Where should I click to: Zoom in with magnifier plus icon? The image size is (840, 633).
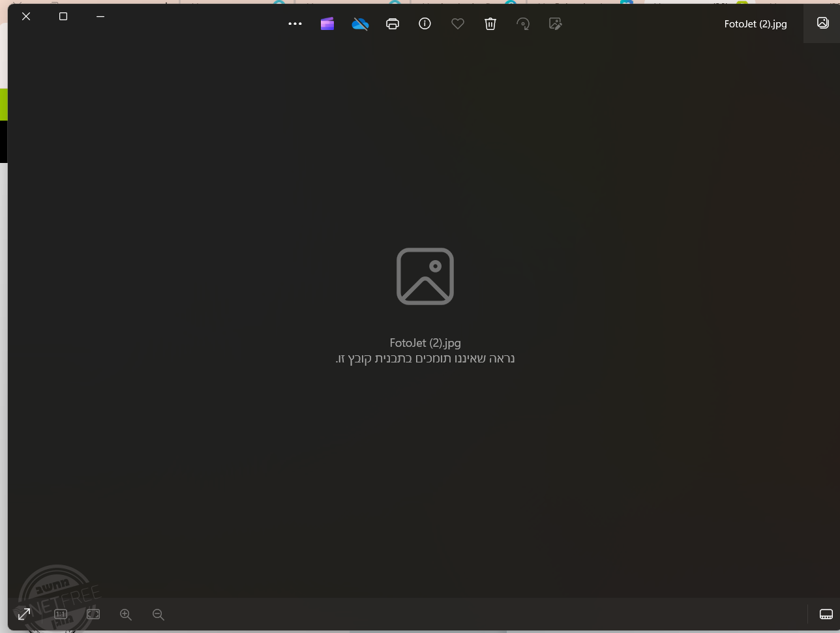(x=126, y=614)
